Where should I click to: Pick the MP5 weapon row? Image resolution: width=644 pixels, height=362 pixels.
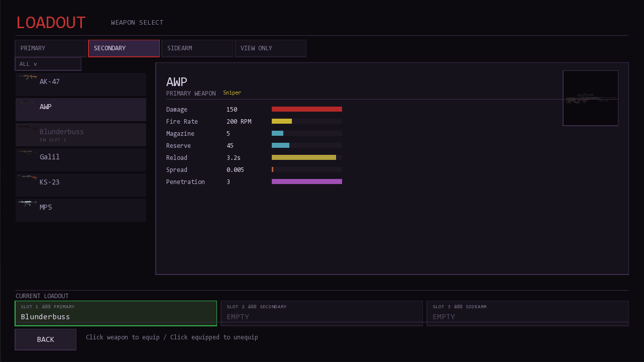[81, 210]
